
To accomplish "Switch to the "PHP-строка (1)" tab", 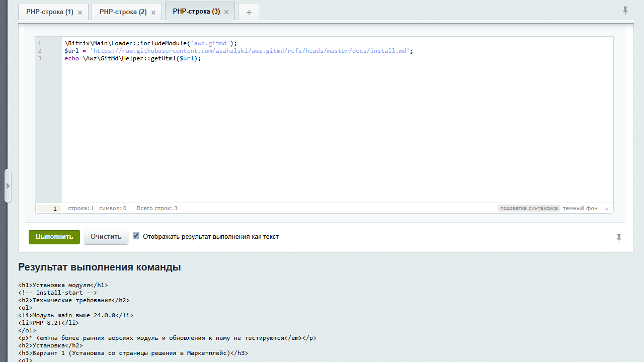I will (x=49, y=12).
